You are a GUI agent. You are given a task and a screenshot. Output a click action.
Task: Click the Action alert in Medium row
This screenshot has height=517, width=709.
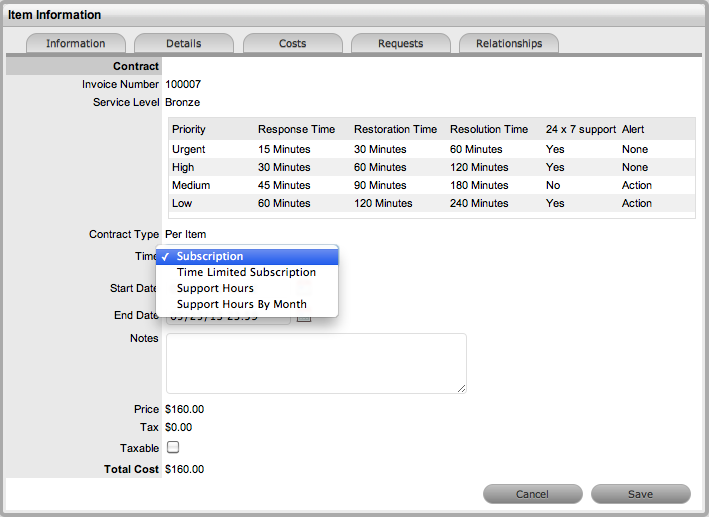pos(637,185)
